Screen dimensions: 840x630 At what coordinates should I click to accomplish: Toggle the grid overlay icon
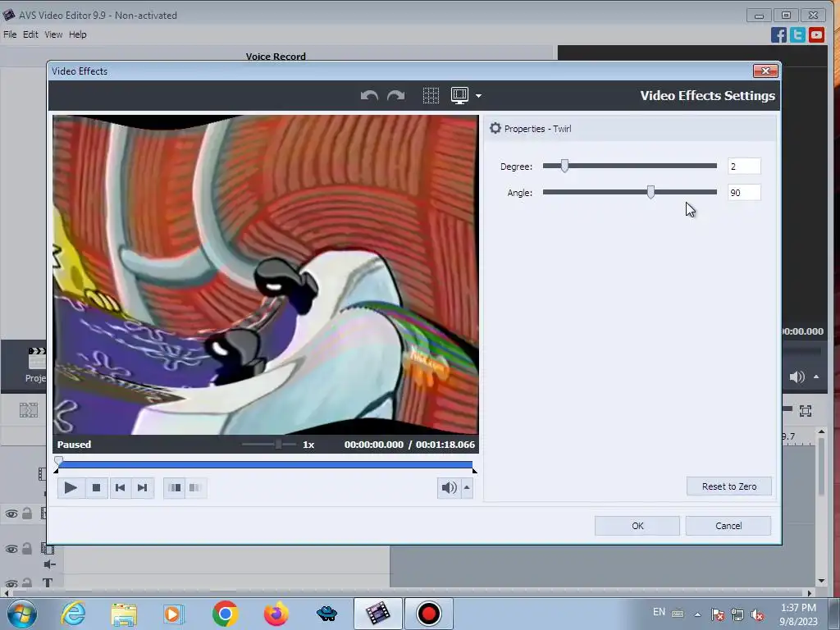(x=431, y=95)
